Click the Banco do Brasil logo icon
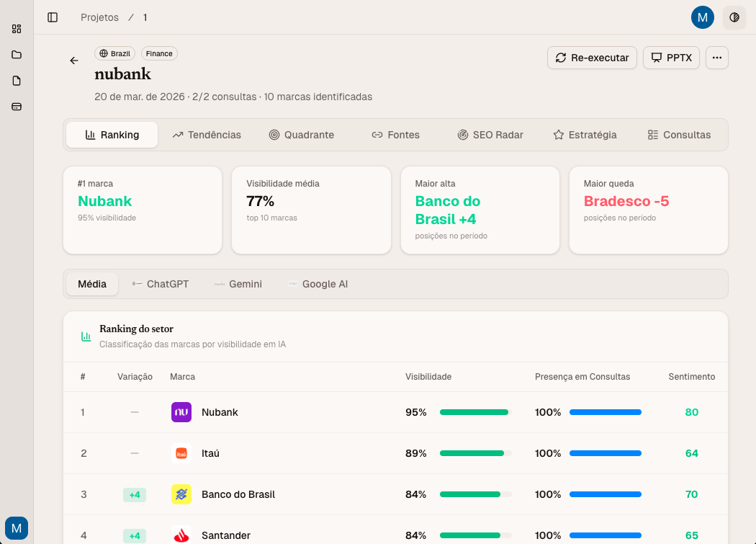 (181, 494)
